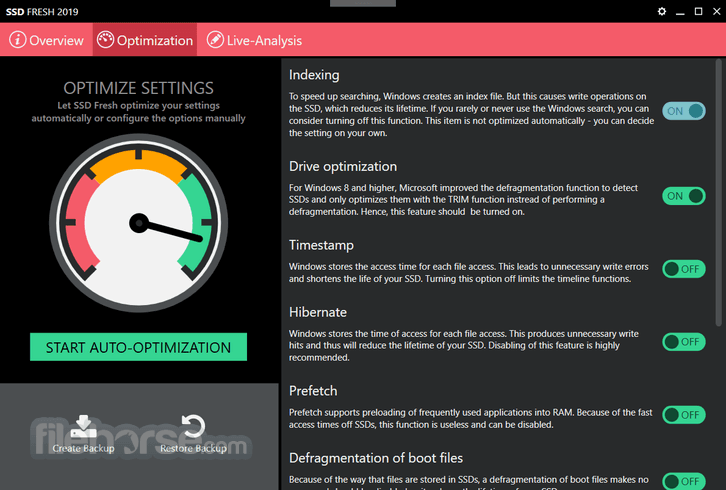
Task: Switch to the Overview tab
Action: pyautogui.click(x=46, y=40)
